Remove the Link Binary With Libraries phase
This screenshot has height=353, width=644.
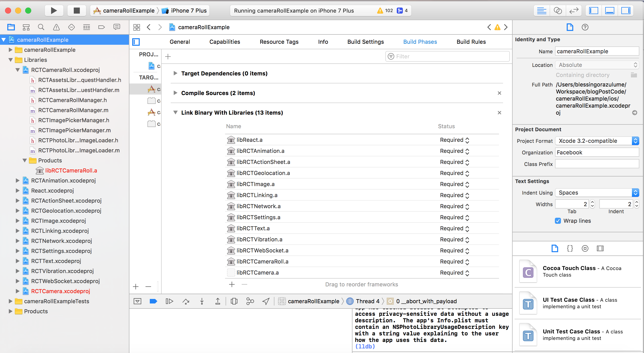click(x=499, y=113)
